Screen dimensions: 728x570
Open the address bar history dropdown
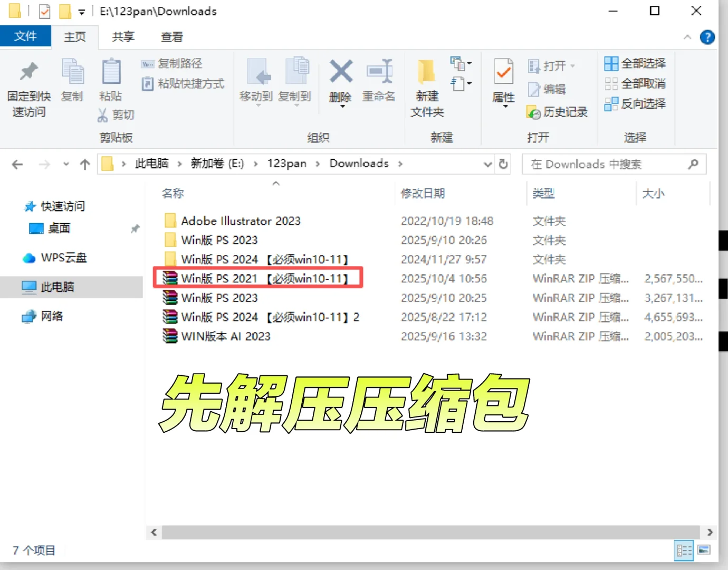487,164
